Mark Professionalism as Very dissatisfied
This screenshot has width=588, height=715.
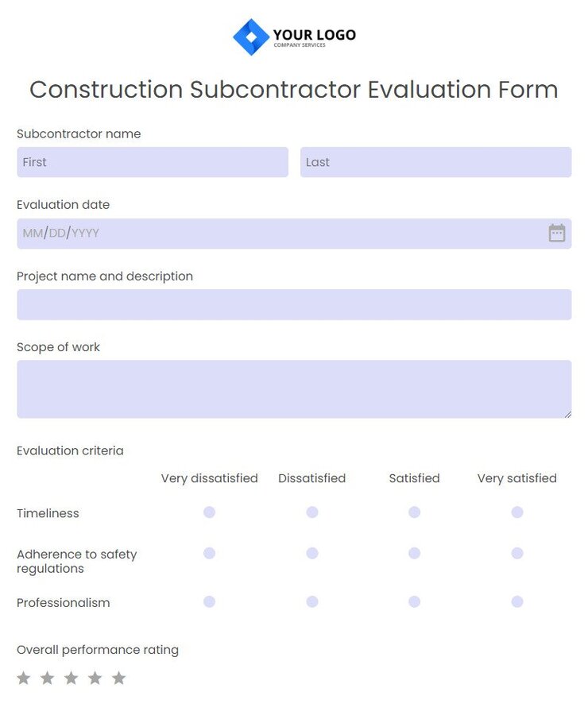click(209, 602)
